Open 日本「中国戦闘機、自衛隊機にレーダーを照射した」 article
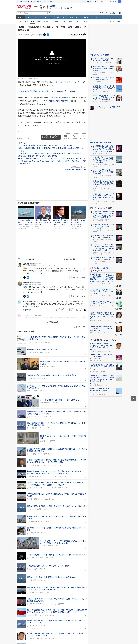Viewport: 138px width, 644px height. tap(60, 400)
